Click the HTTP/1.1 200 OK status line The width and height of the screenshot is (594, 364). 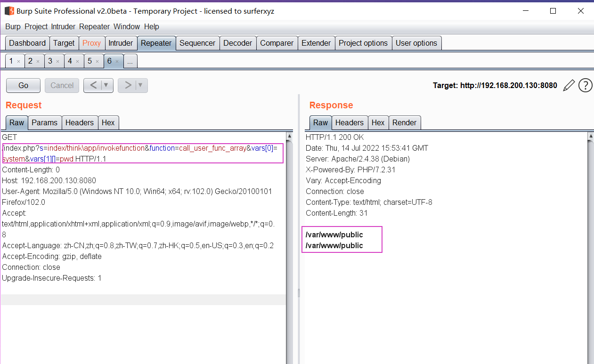[335, 138]
